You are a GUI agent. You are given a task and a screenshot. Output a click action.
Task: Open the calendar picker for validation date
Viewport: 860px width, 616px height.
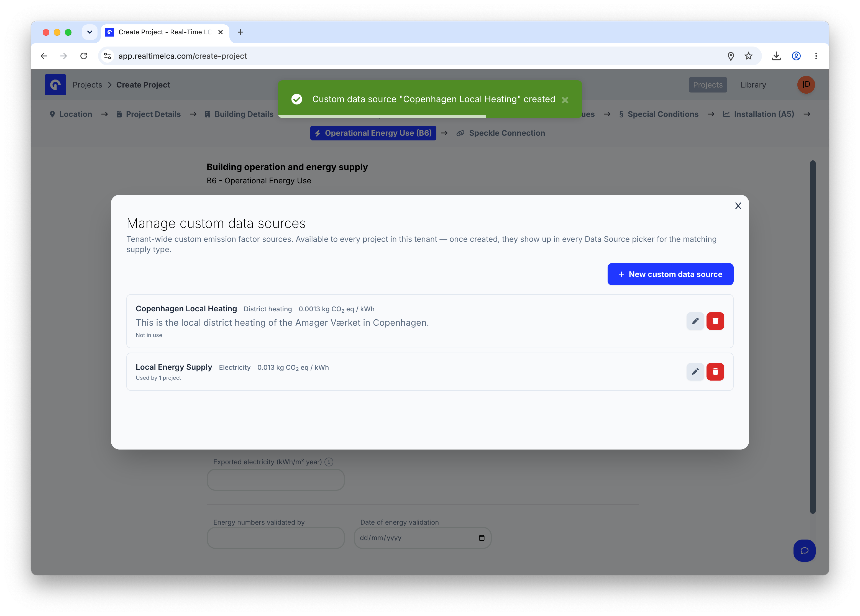(x=482, y=538)
